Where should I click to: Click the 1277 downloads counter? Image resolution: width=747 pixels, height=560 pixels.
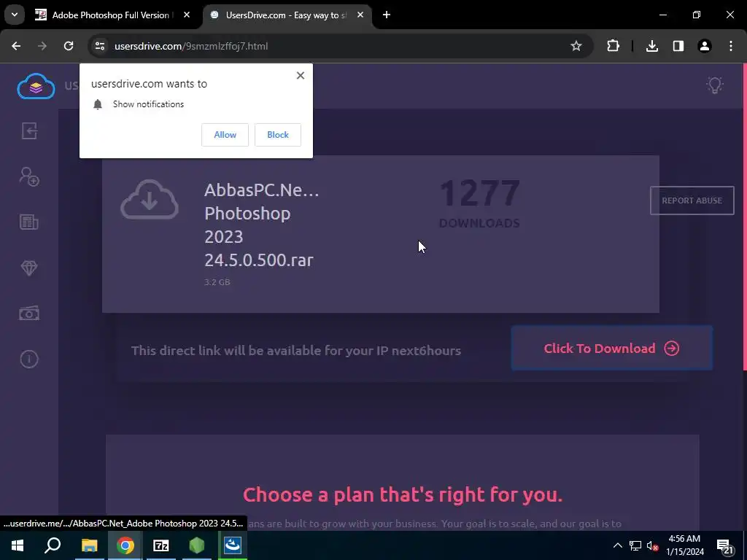(479, 203)
